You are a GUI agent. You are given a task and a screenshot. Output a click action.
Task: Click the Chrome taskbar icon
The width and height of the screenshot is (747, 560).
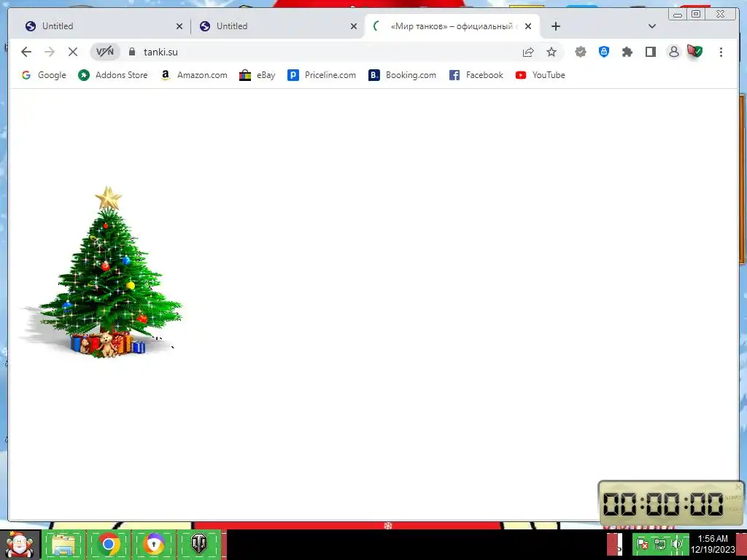click(109, 544)
